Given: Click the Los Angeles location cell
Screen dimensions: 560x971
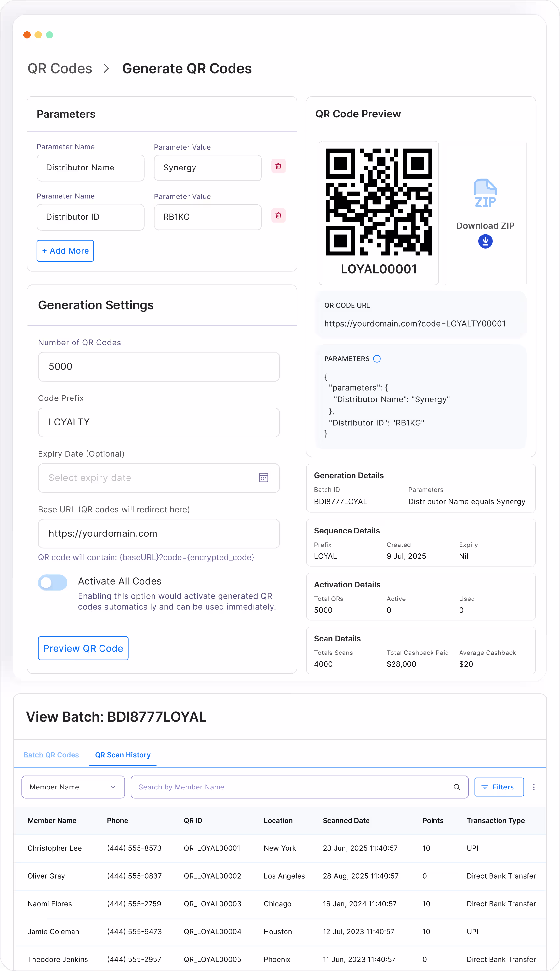Looking at the screenshot, I should click(x=284, y=876).
